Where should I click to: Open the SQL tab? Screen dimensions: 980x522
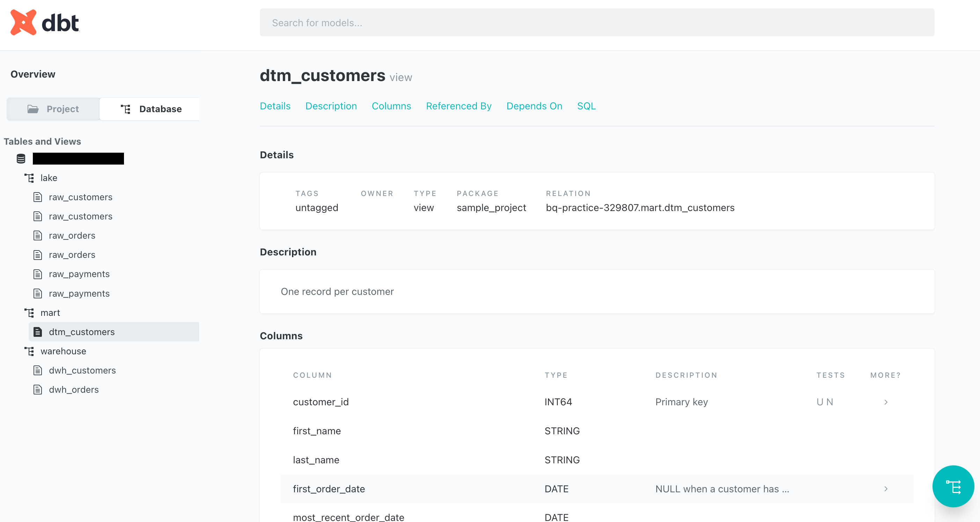[x=586, y=106]
